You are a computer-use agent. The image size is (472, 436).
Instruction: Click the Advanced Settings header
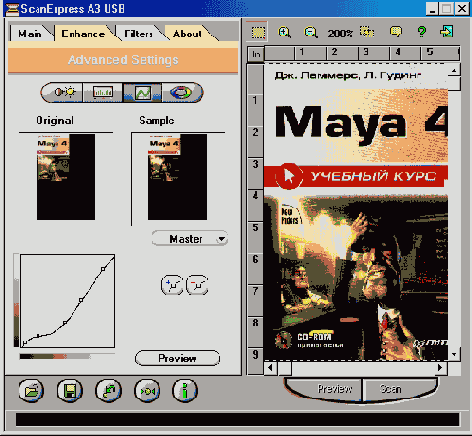point(123,60)
